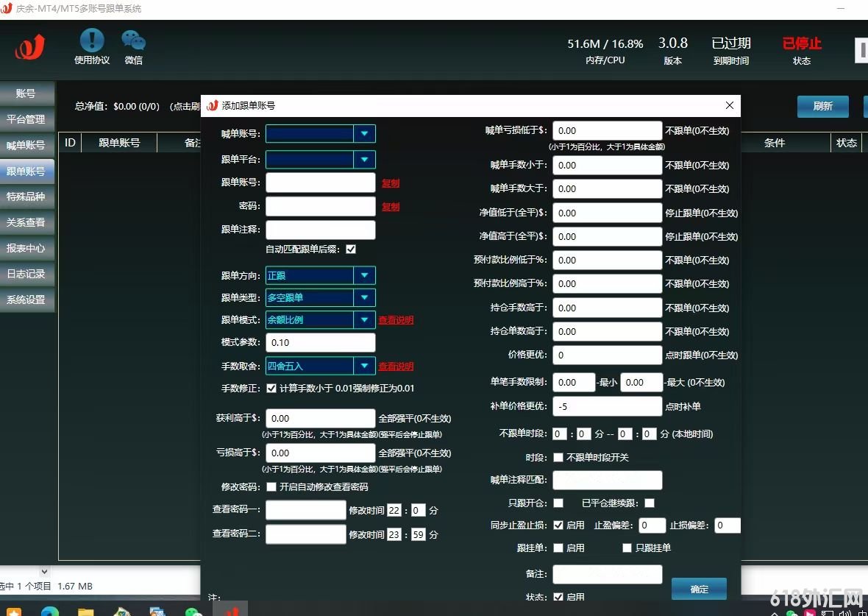Click the red copy-trade app taskbar icon
The image size is (868, 616).
click(x=232, y=612)
